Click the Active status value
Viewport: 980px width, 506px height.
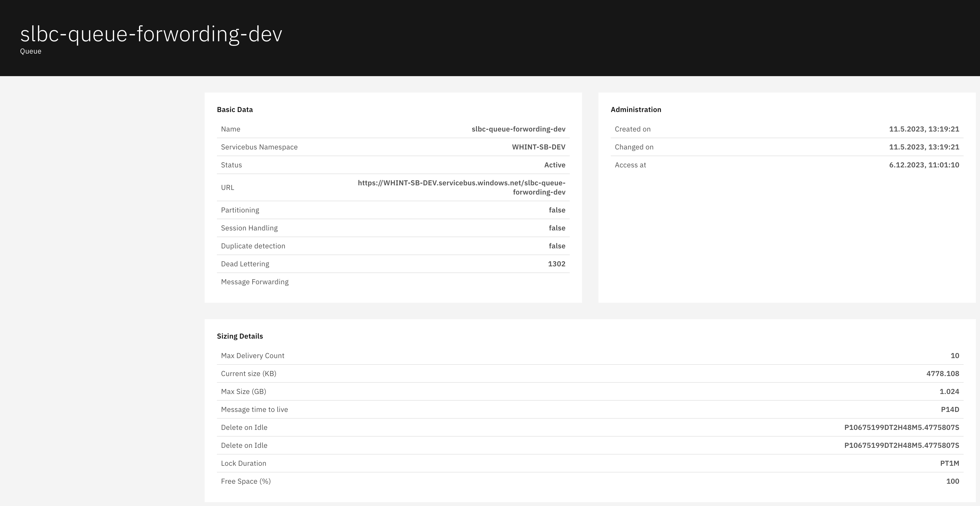[554, 165]
